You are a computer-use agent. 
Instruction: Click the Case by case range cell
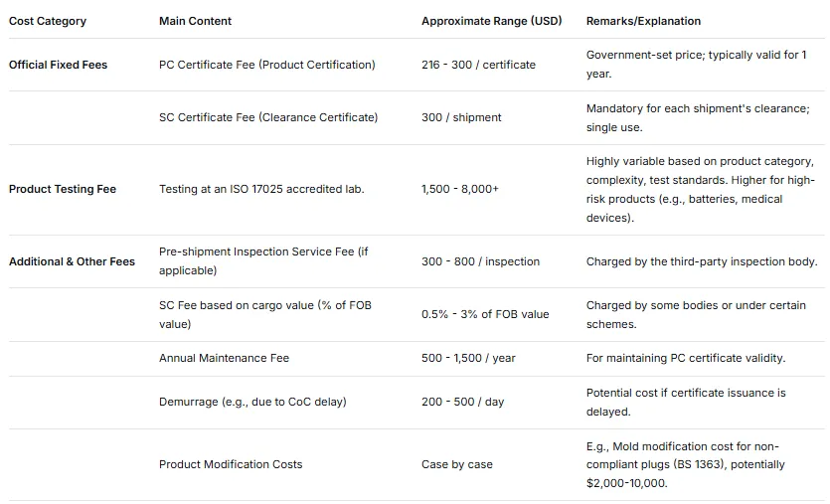(456, 464)
